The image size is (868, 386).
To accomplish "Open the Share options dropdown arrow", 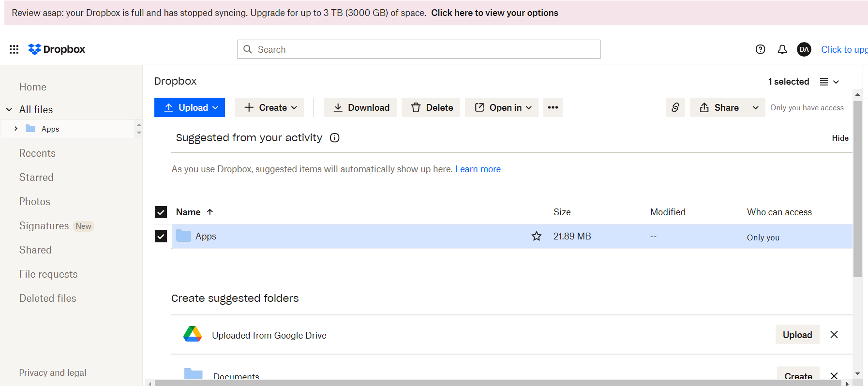I will coord(755,107).
